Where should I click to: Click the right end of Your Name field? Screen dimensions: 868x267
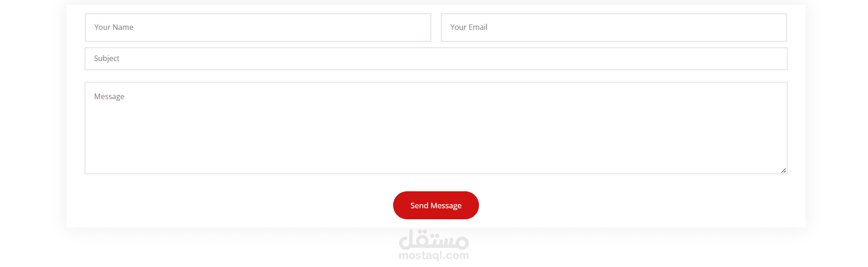pyautogui.click(x=416, y=28)
